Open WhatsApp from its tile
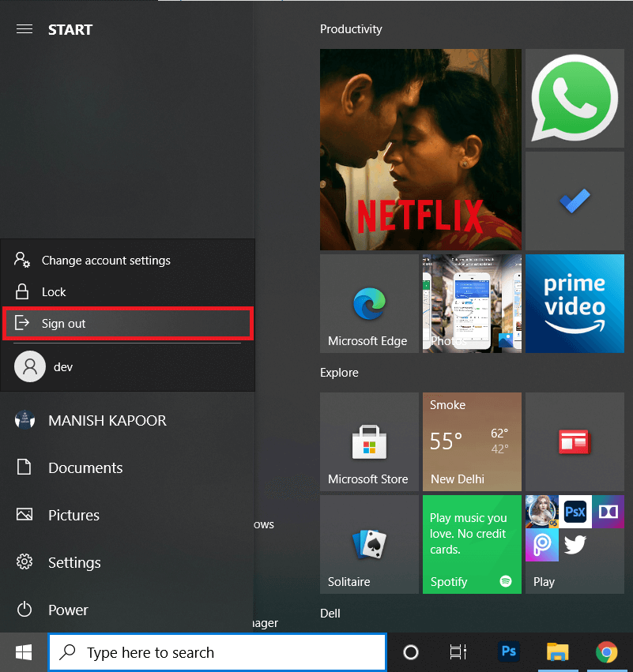Image resolution: width=633 pixels, height=672 pixels. 575,98
